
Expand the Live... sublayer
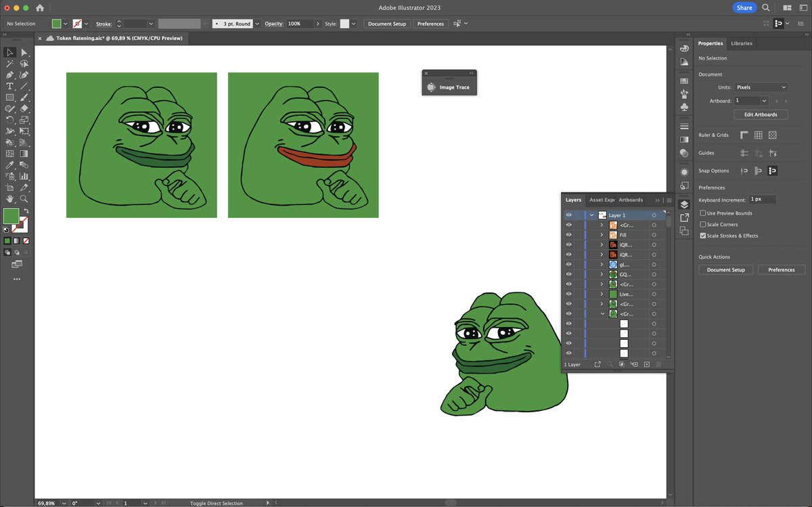(x=602, y=294)
